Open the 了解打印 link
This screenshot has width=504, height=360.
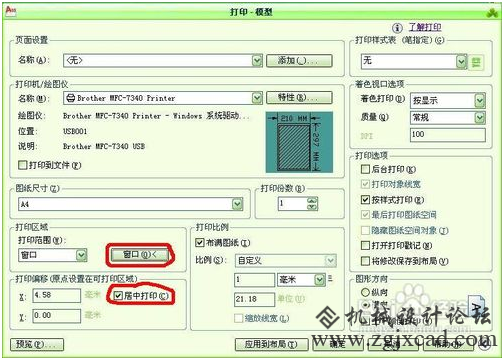(x=425, y=27)
